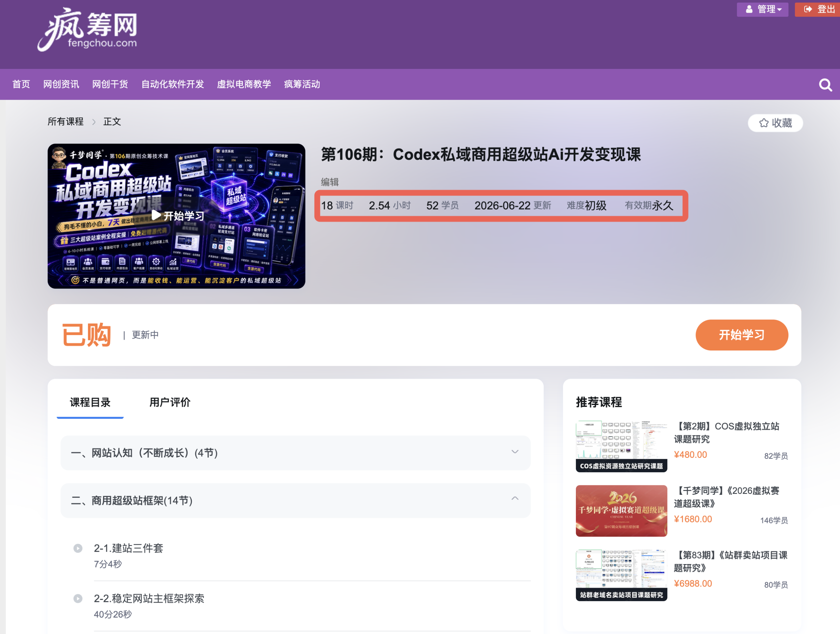Open lesson 2-2.稳定网站主框架探索

point(149,599)
